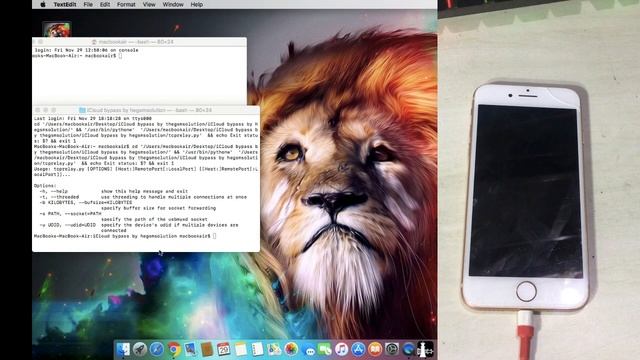Open the Format menu
Screen dimensions: 640x360
(126, 4)
